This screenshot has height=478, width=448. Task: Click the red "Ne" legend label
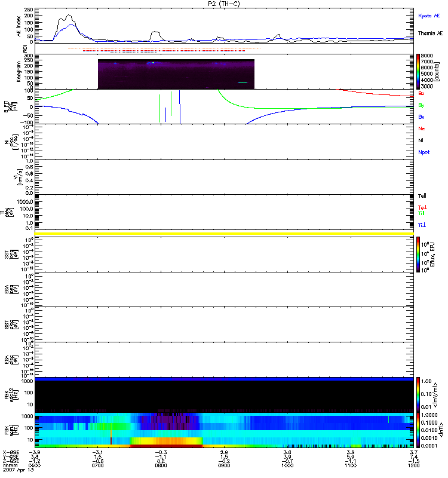click(x=422, y=128)
